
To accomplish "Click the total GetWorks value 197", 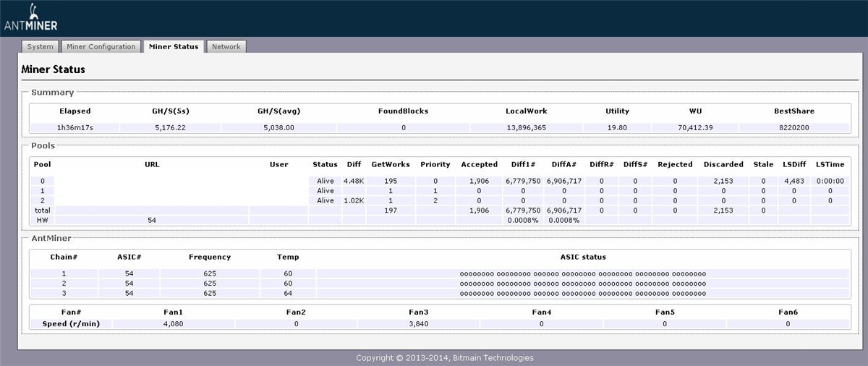I will pyautogui.click(x=391, y=210).
